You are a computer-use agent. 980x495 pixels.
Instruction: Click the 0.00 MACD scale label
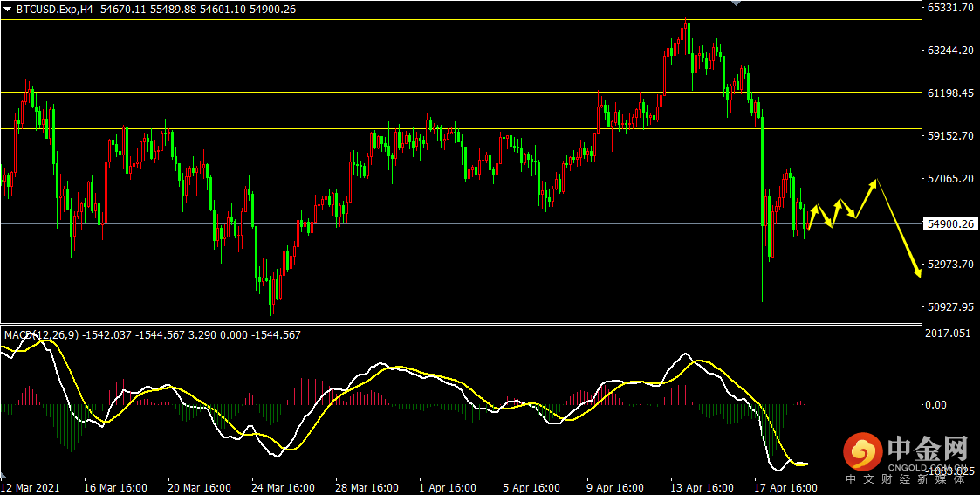coord(938,405)
